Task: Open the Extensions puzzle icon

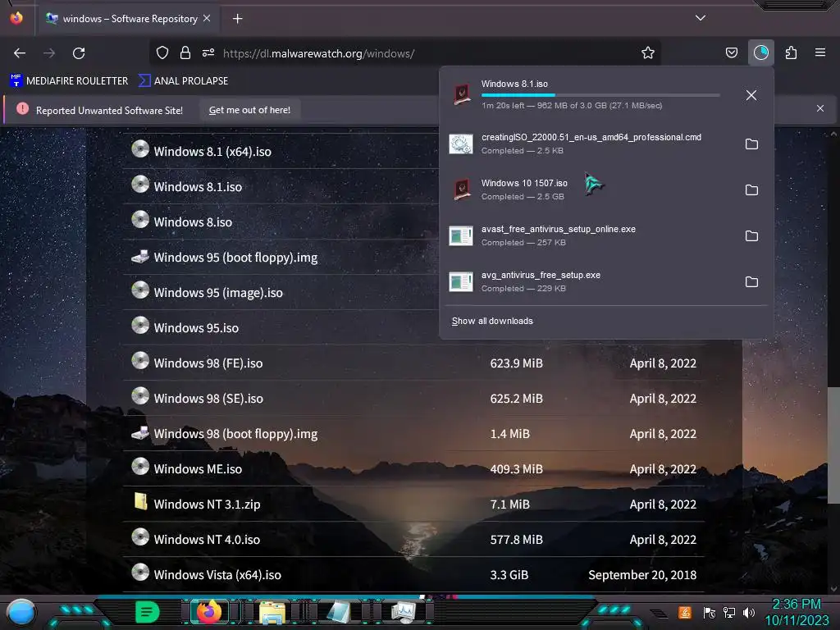Action: [x=791, y=53]
